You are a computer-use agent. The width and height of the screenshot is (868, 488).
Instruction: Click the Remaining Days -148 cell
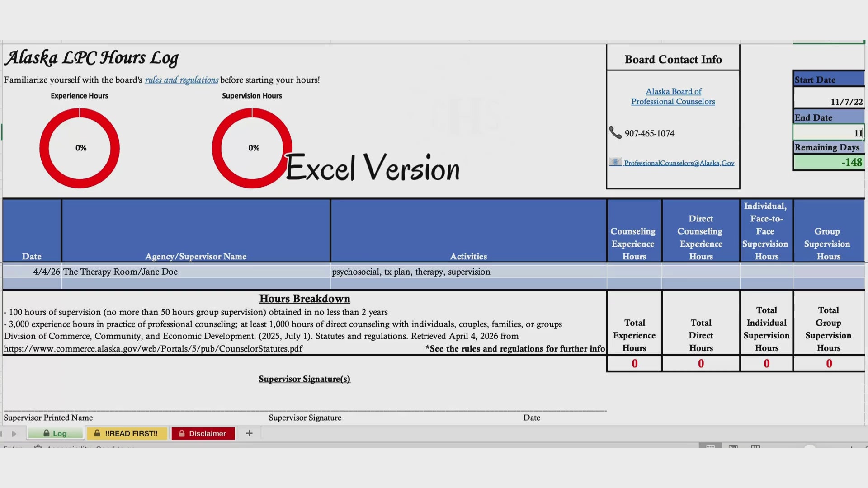point(828,162)
